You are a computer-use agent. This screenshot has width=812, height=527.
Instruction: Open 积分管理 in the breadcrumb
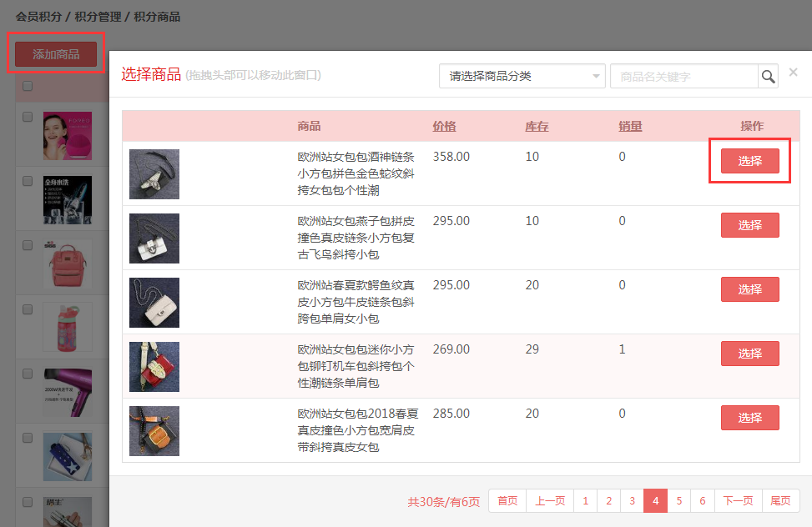(x=98, y=17)
